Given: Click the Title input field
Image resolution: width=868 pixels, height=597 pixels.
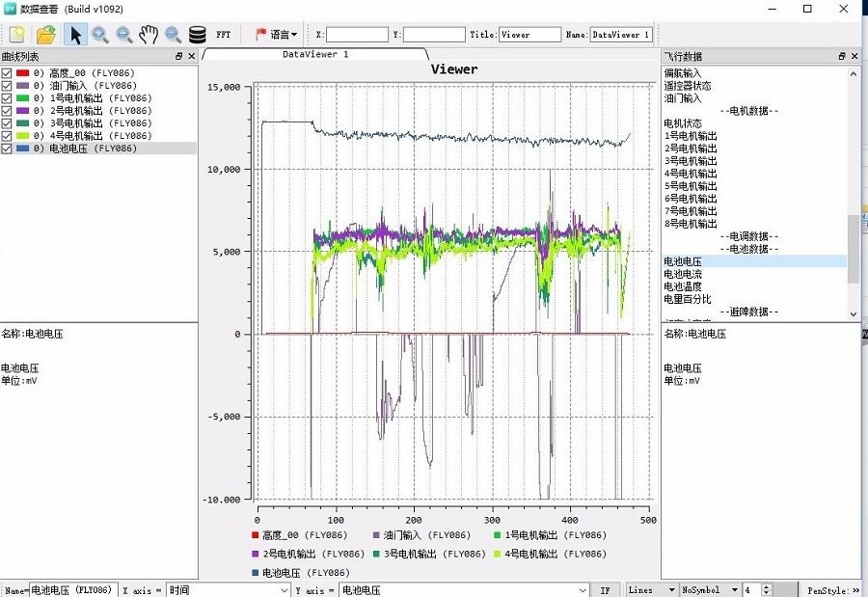Looking at the screenshot, I should point(529,35).
